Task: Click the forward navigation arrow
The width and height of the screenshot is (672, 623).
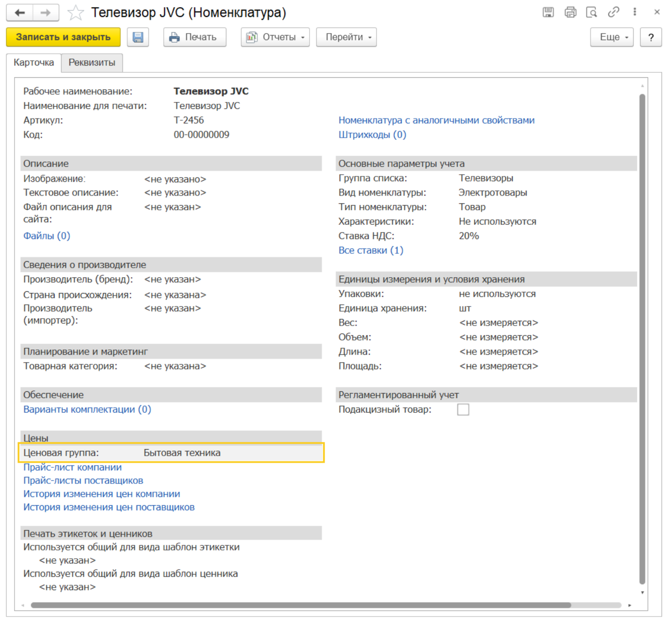Action: [x=45, y=13]
